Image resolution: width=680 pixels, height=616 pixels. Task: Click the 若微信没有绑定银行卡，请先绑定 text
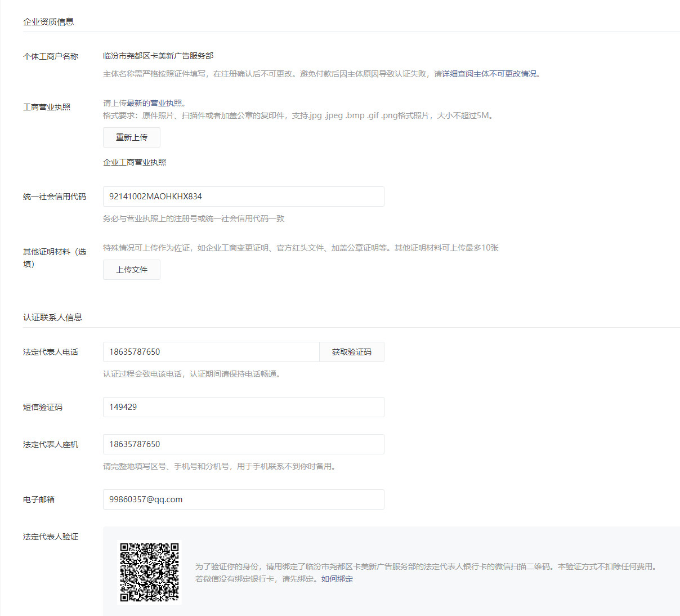click(258, 579)
